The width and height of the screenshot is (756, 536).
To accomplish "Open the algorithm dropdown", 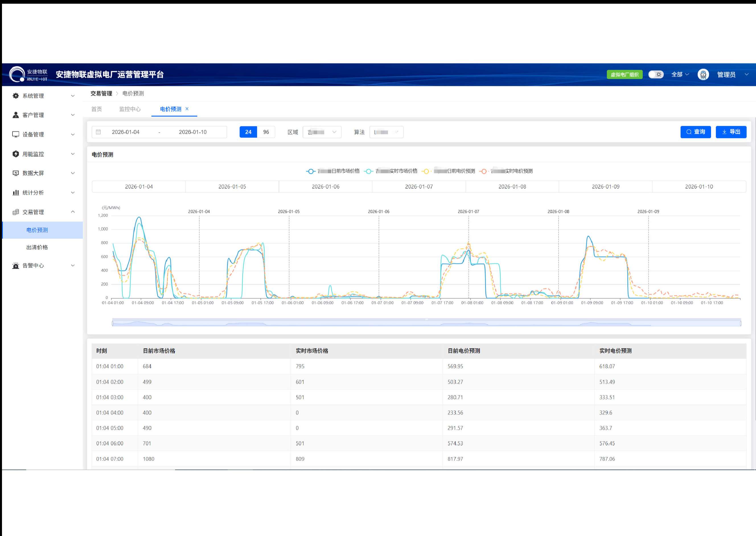I will point(386,132).
